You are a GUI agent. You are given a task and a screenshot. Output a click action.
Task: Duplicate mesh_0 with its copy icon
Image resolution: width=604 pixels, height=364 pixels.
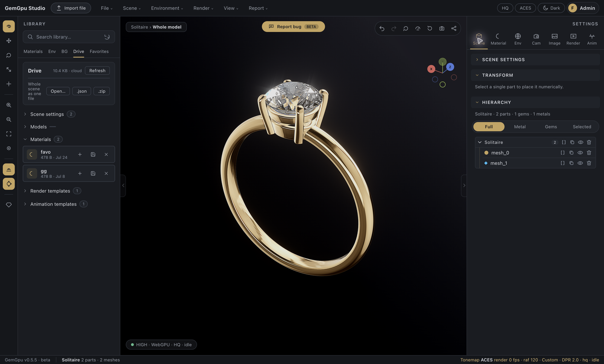571,153
